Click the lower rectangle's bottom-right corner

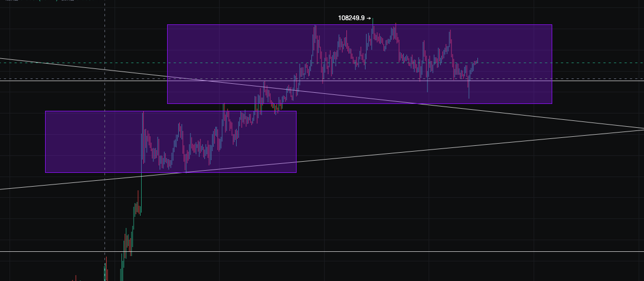[296, 172]
